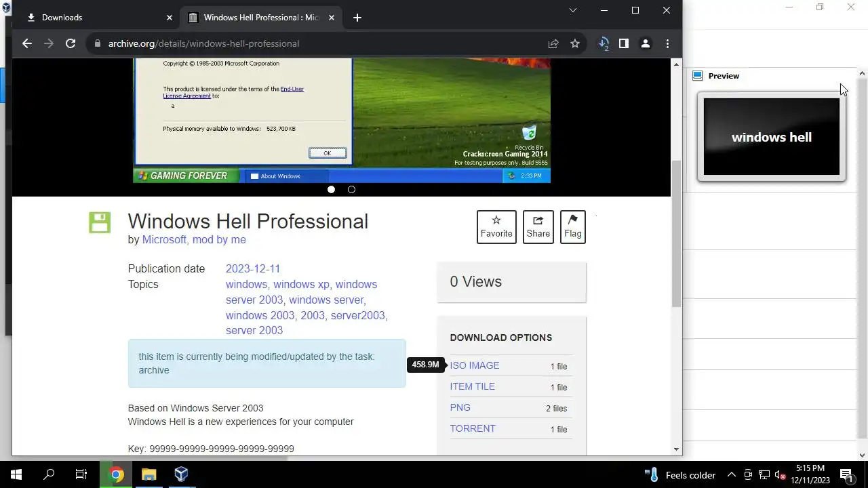Image resolution: width=868 pixels, height=488 pixels.
Task: Click page scrollbar up arrow
Action: 676,64
